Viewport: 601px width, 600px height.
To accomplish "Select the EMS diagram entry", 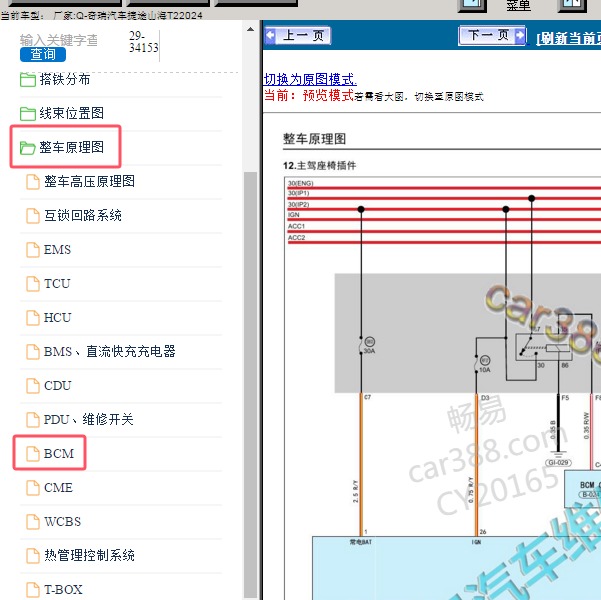I will tap(57, 250).
